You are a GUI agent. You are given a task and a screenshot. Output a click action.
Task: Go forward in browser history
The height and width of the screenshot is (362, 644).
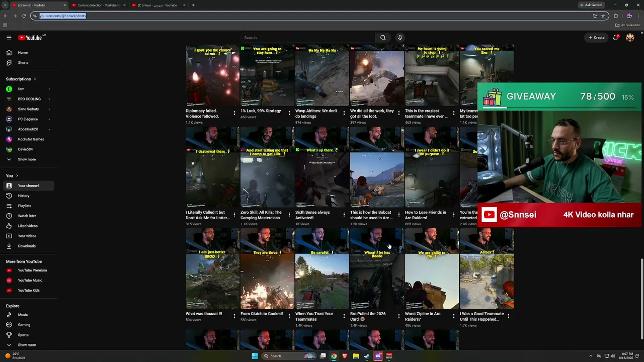pos(15,16)
